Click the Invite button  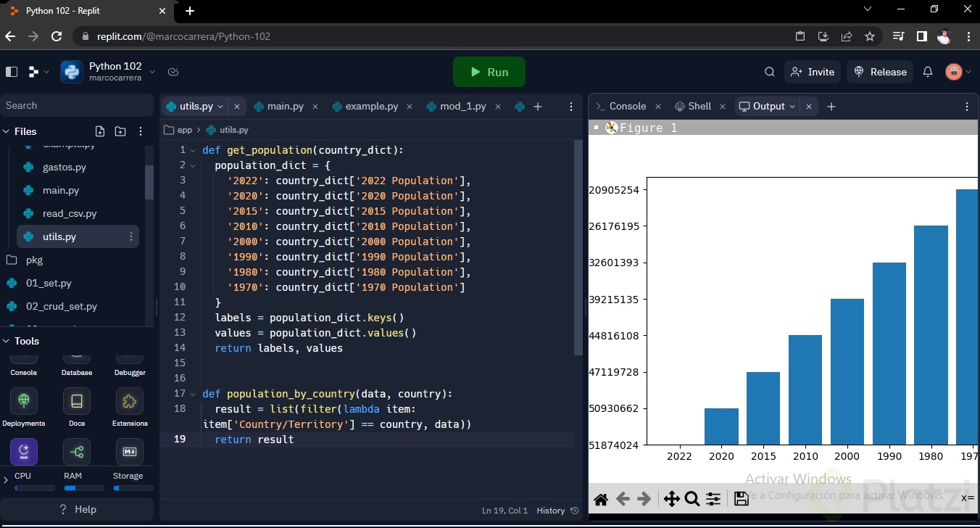(813, 72)
